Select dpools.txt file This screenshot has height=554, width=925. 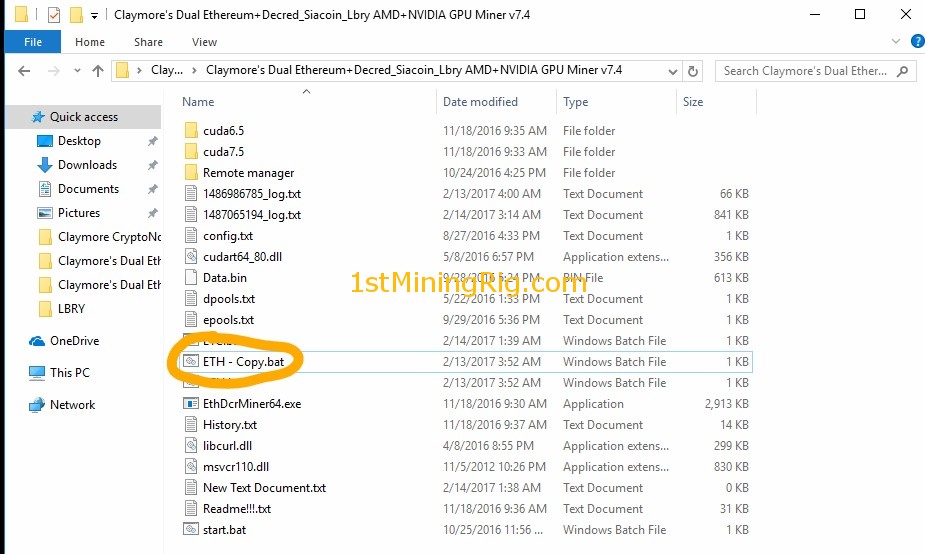[x=228, y=299]
